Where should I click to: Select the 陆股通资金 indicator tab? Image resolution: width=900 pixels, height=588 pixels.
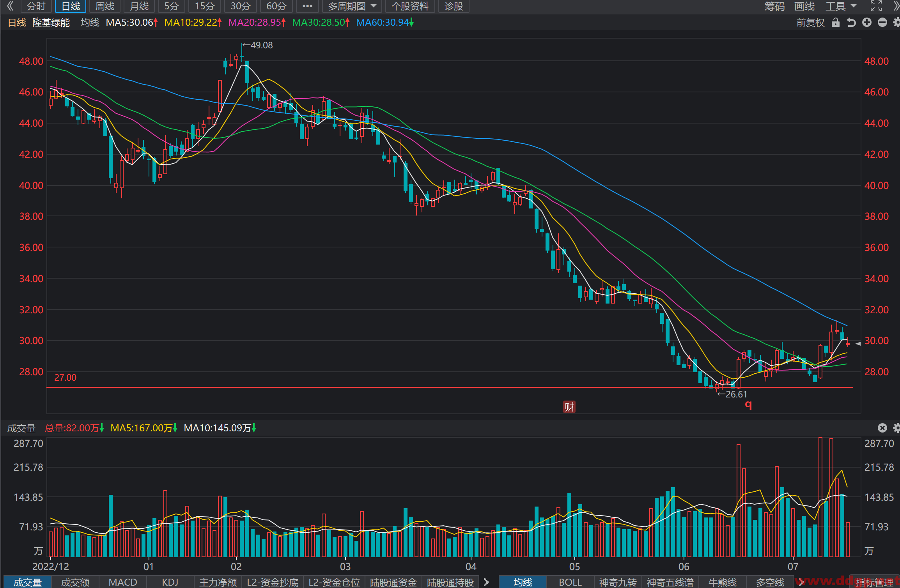393,582
